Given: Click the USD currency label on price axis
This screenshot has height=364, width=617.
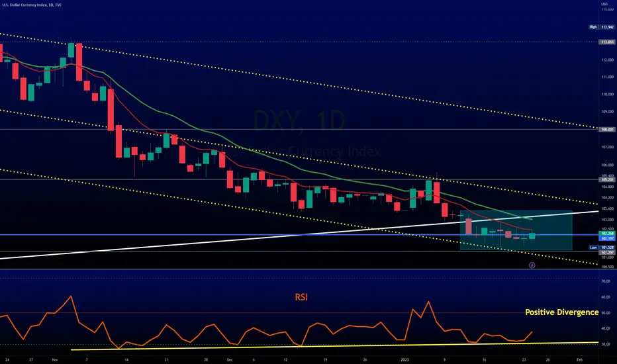Looking at the screenshot, I should [x=604, y=4].
